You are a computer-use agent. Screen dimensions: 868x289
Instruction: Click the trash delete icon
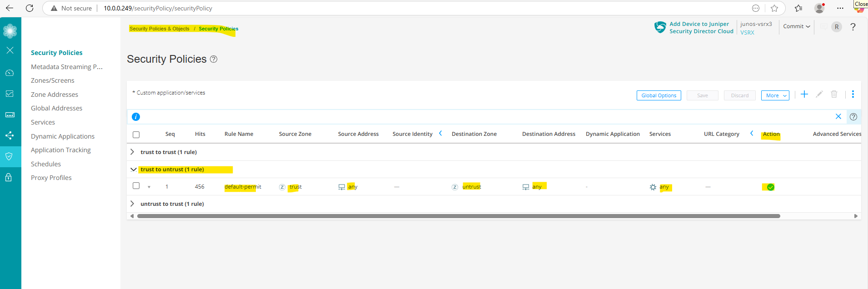(834, 94)
